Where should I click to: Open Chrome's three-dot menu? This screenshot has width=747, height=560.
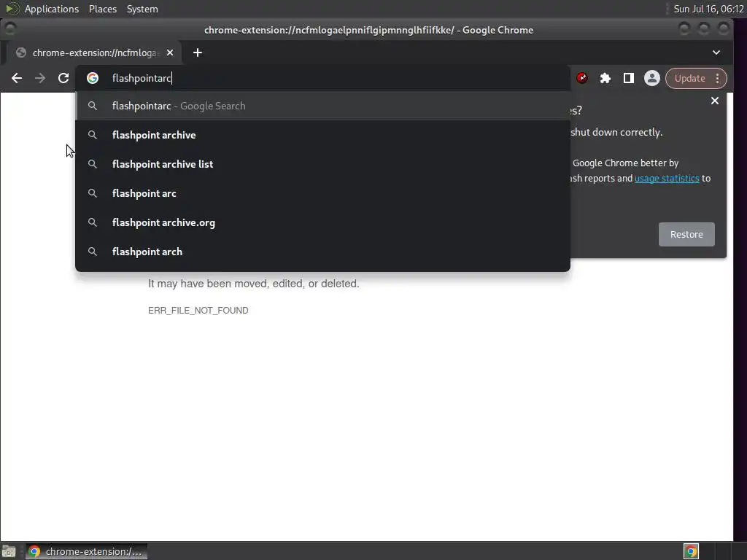(718, 78)
